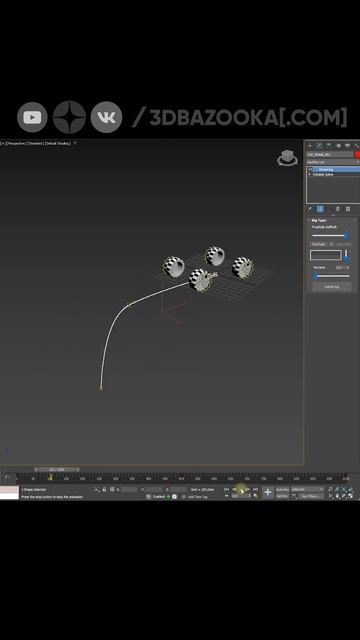Screen dimensions: 360x640
Task: Click the time slider frame handle
Action: (57, 470)
